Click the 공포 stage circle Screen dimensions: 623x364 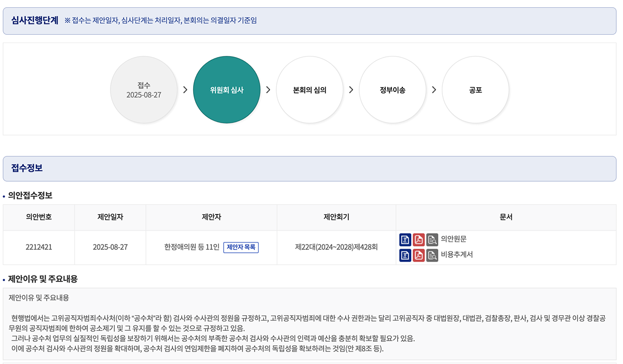coord(475,90)
